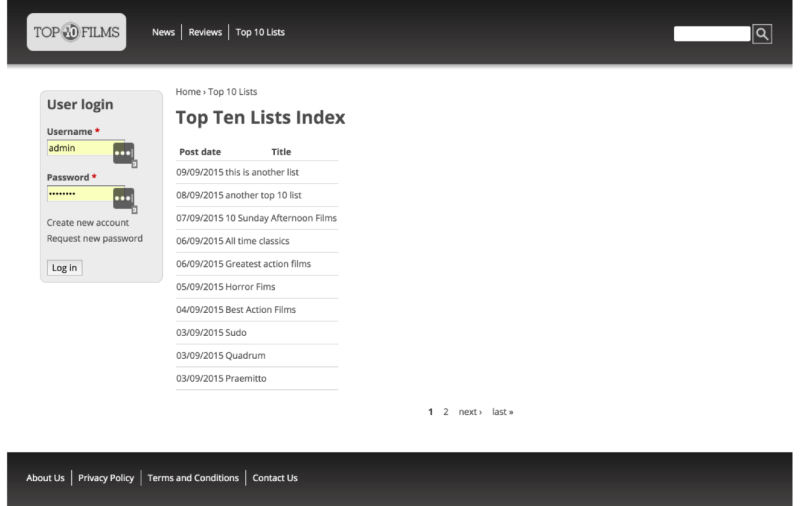Sort by the Title column header

click(x=281, y=152)
